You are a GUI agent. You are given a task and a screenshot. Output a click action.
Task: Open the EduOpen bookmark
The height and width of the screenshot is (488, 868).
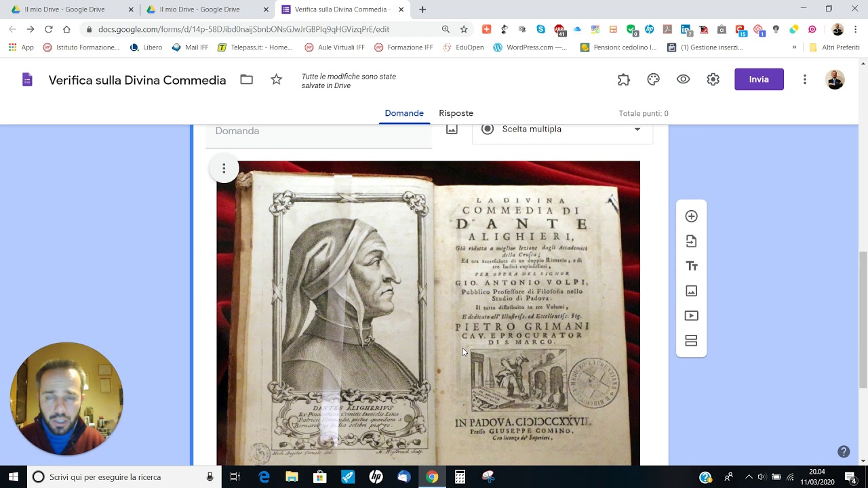click(463, 47)
